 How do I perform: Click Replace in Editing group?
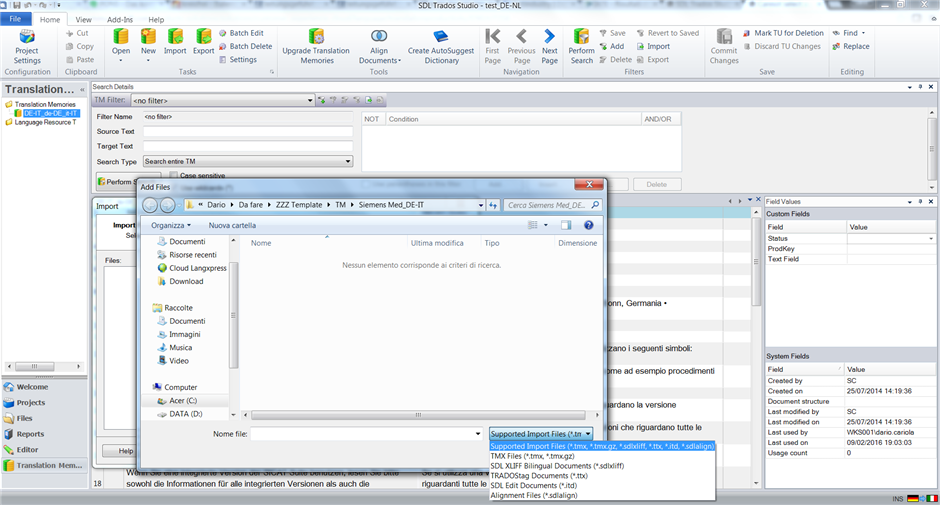[851, 46]
